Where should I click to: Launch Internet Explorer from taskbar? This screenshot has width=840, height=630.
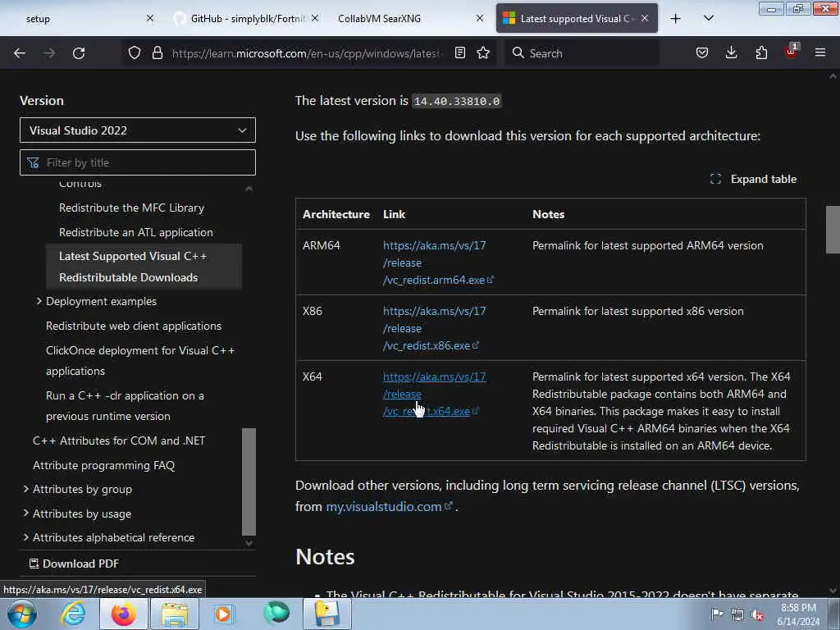coord(73,614)
